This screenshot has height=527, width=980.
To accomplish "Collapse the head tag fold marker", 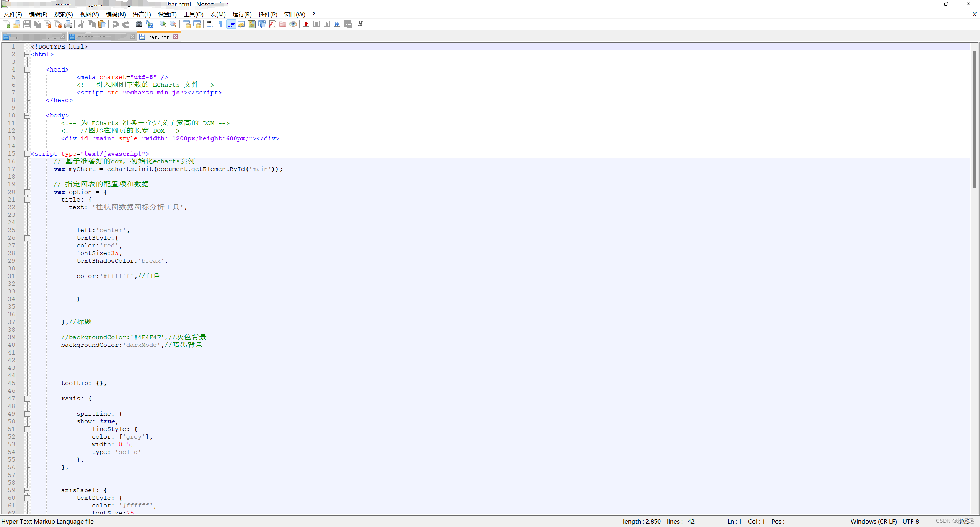I will [28, 70].
